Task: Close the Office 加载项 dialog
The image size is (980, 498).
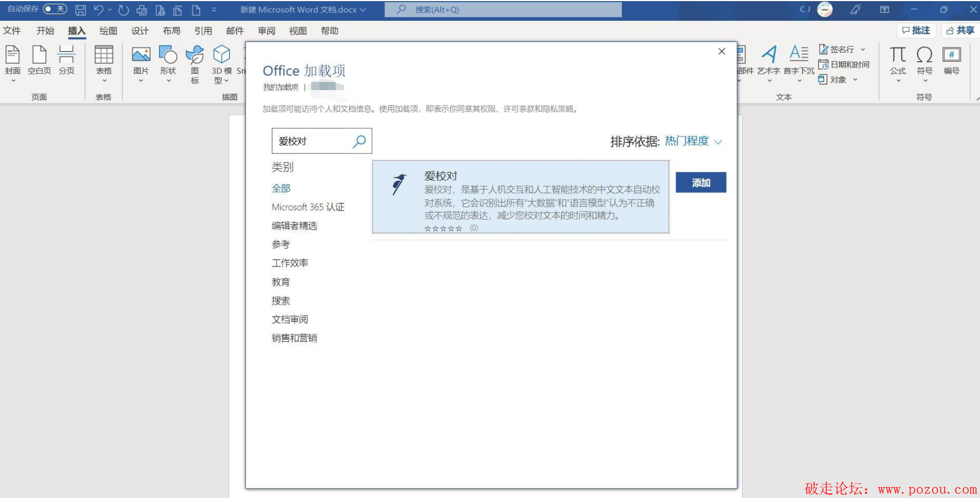Action: click(x=722, y=51)
